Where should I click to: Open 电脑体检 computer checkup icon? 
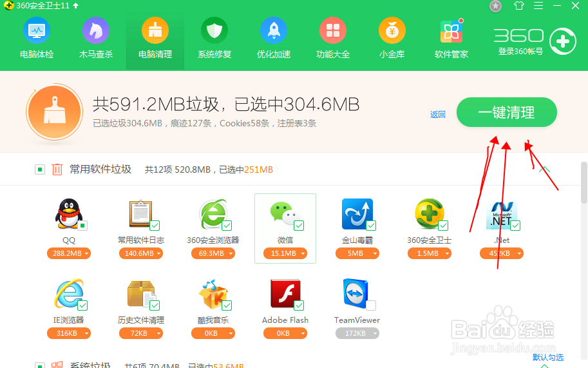[x=37, y=31]
